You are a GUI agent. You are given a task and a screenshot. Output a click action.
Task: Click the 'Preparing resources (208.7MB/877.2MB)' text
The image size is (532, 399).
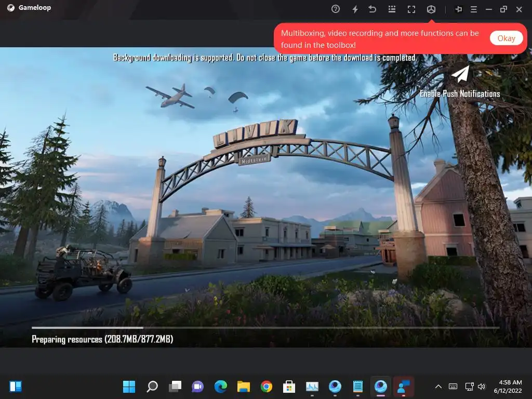click(x=102, y=339)
